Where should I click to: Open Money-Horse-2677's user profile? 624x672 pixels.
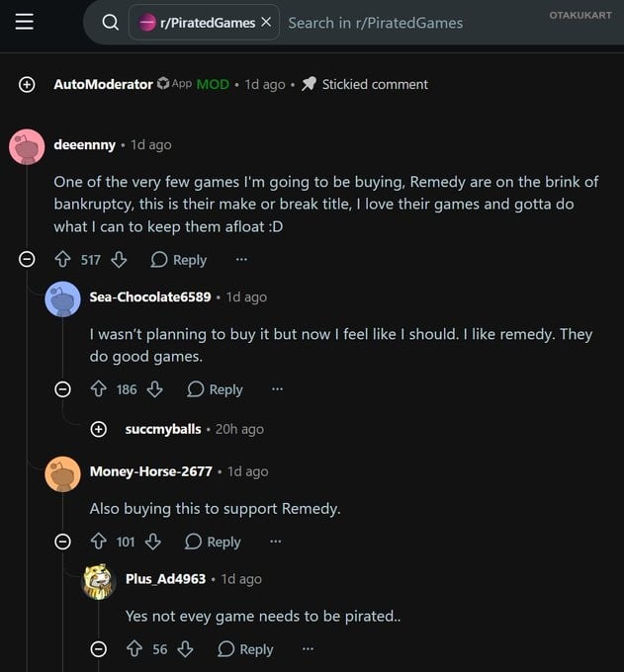151,471
